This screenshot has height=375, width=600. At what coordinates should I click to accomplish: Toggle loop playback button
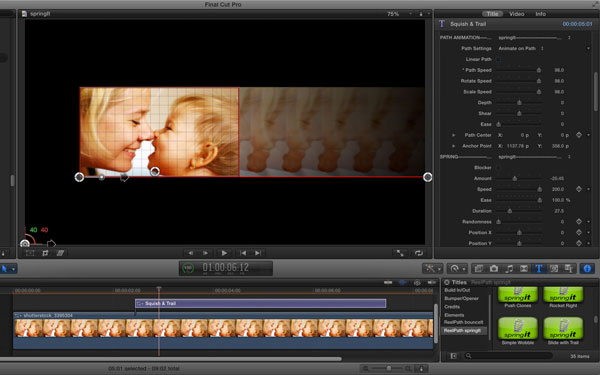419,253
